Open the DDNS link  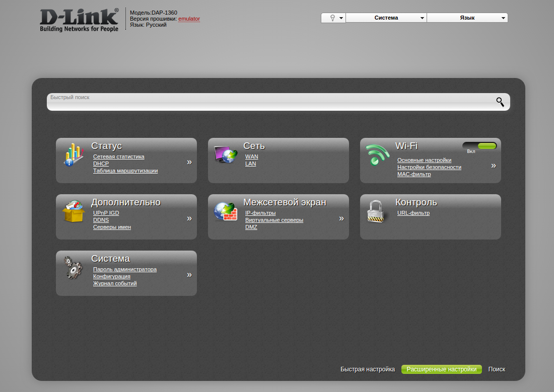click(x=101, y=220)
